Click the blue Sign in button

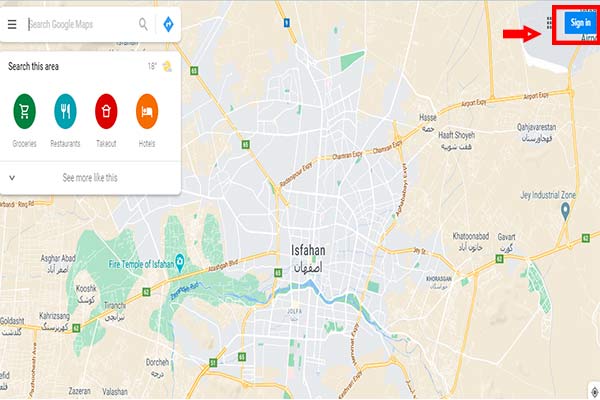point(580,23)
